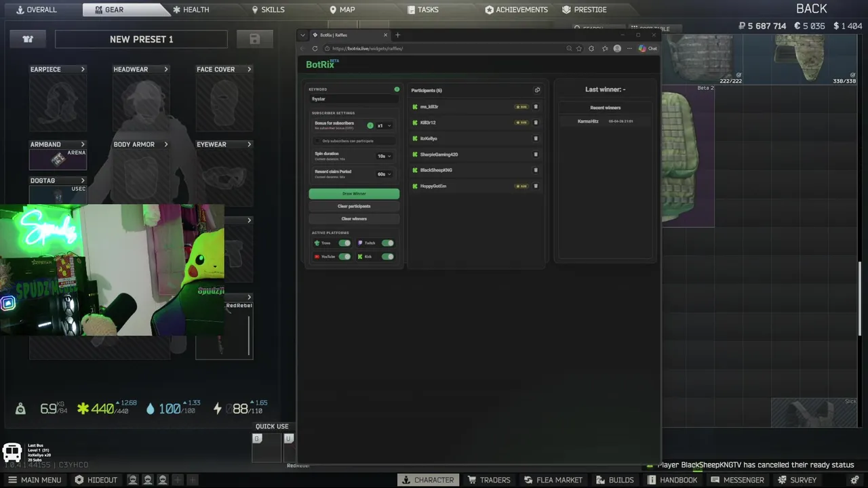Open game settings gear in bottom corner
The image size is (868, 488).
pos(855,480)
